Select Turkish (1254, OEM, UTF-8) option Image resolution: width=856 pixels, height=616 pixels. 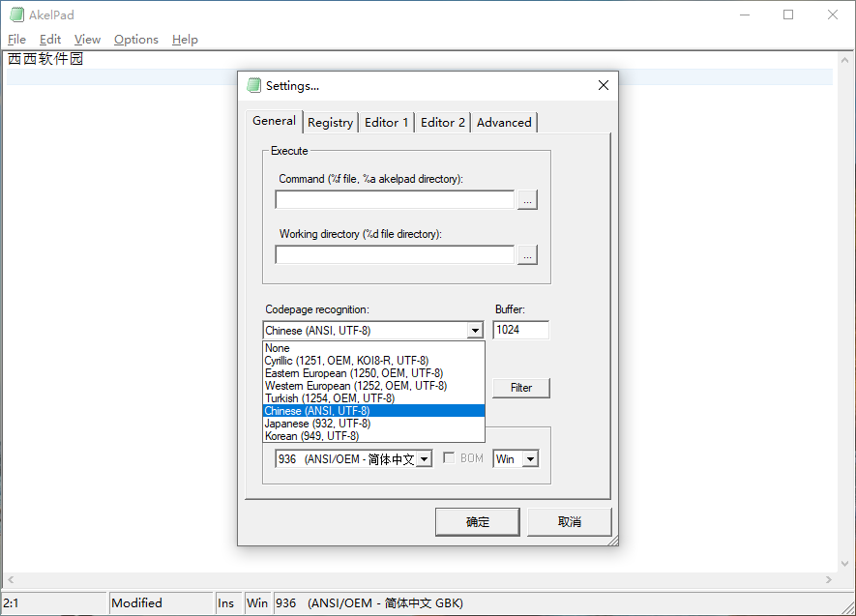[373, 398]
